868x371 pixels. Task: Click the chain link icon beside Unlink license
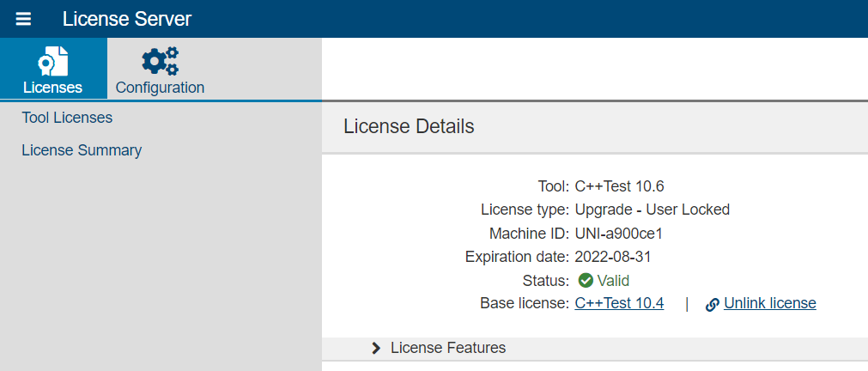713,305
